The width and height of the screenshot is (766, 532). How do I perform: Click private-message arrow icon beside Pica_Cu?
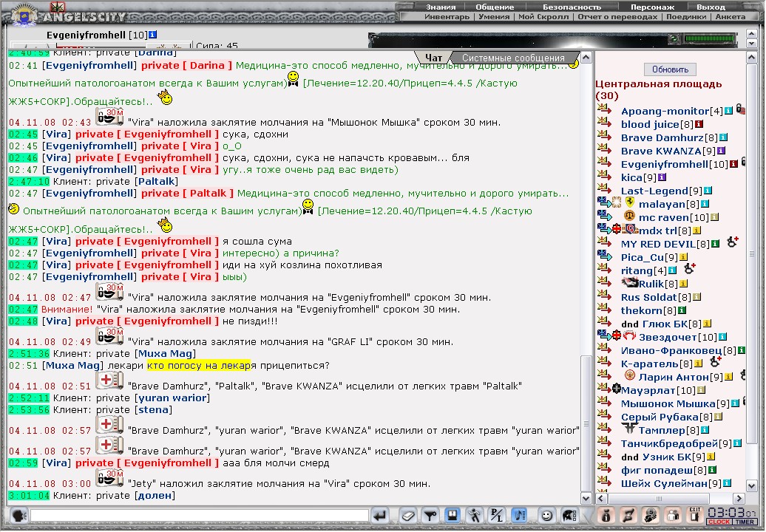point(604,254)
